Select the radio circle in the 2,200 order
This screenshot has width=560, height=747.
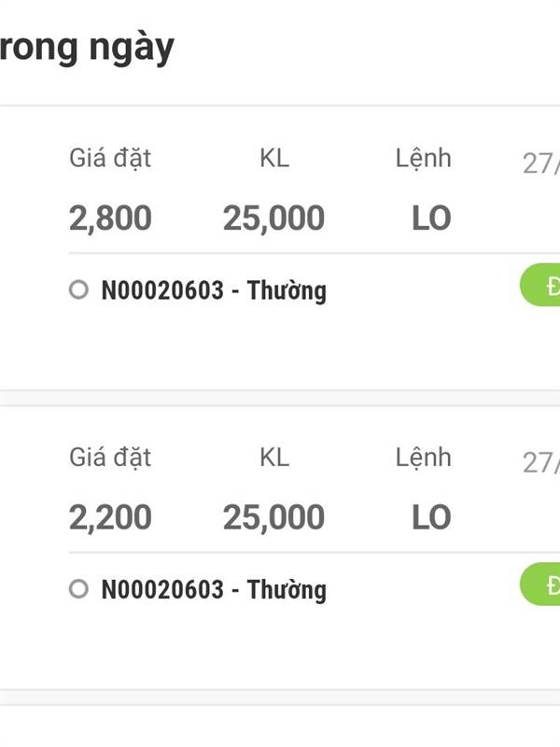(x=78, y=589)
